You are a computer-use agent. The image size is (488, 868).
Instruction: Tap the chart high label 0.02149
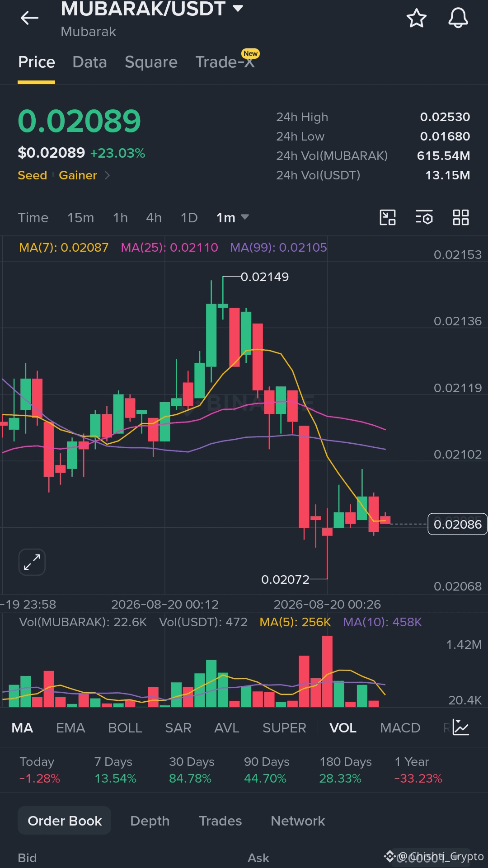click(x=264, y=277)
